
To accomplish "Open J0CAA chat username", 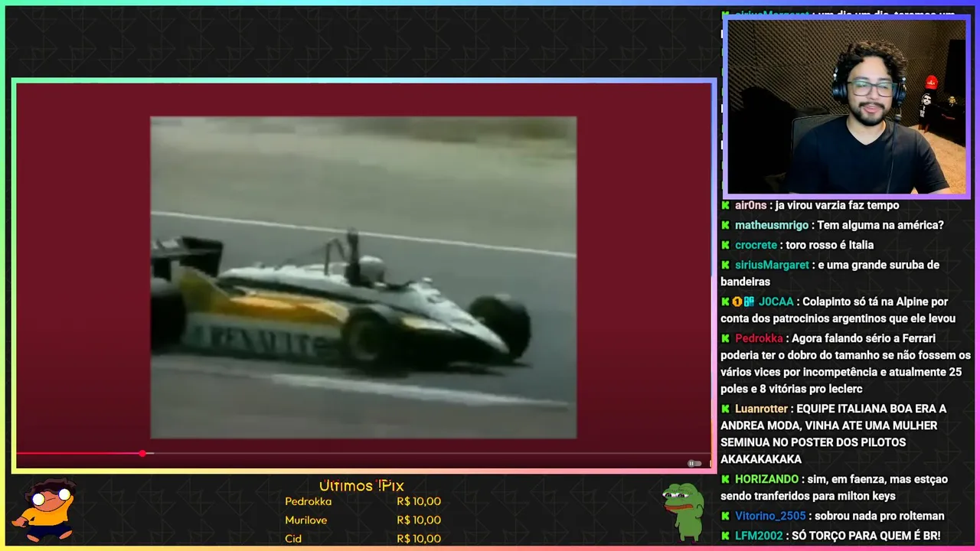I will [x=776, y=302].
